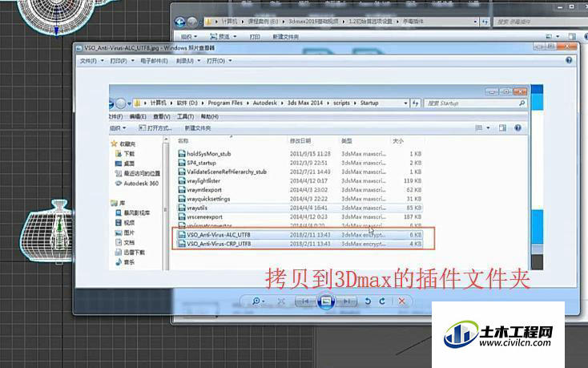
Task: Click 查看(V) in the pictured Explorer menu bar
Action: point(161,117)
